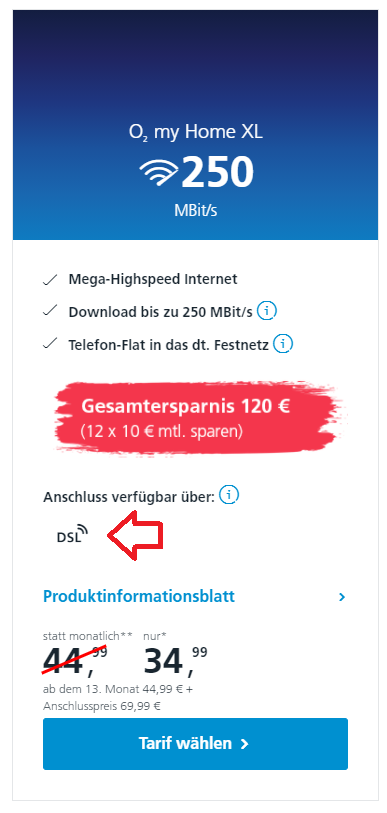Viewport: 387px width, 813px height.
Task: Click the DSL connection icon
Action: 73,534
